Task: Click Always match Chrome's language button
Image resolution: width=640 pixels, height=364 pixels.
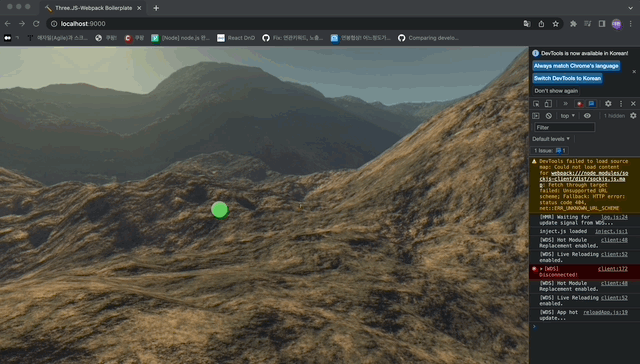Action: 576,66
